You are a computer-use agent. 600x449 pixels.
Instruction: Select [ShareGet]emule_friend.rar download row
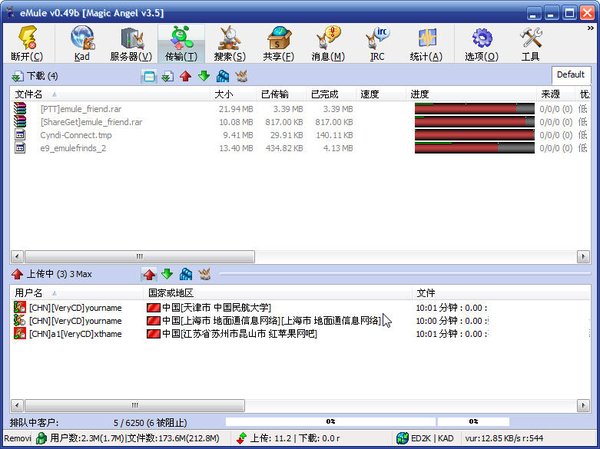[300, 122]
